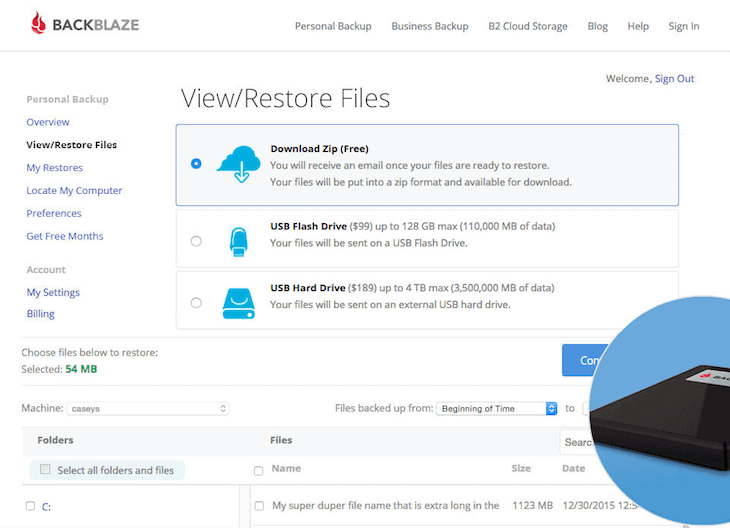
Task: Check the Name column header checkbox
Action: point(258,471)
